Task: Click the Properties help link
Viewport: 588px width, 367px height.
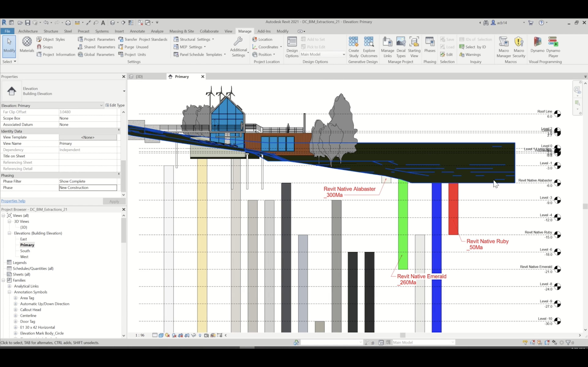Action: 13,201
